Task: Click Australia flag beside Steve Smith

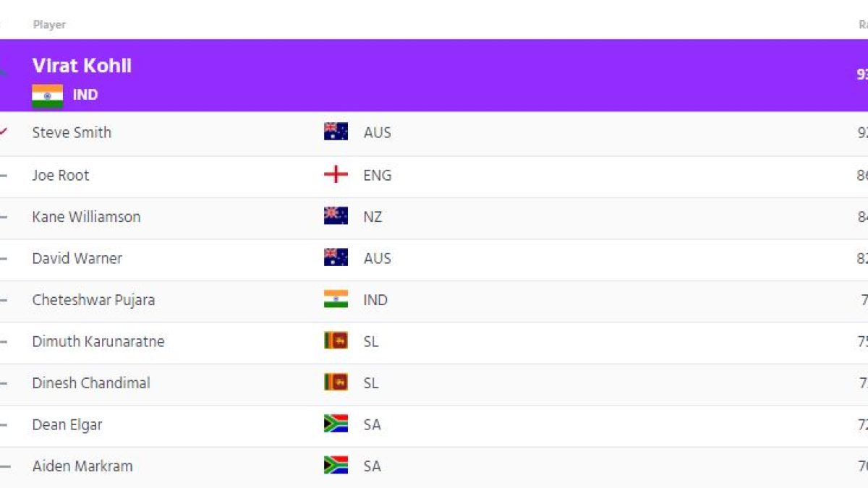Action: click(x=336, y=132)
